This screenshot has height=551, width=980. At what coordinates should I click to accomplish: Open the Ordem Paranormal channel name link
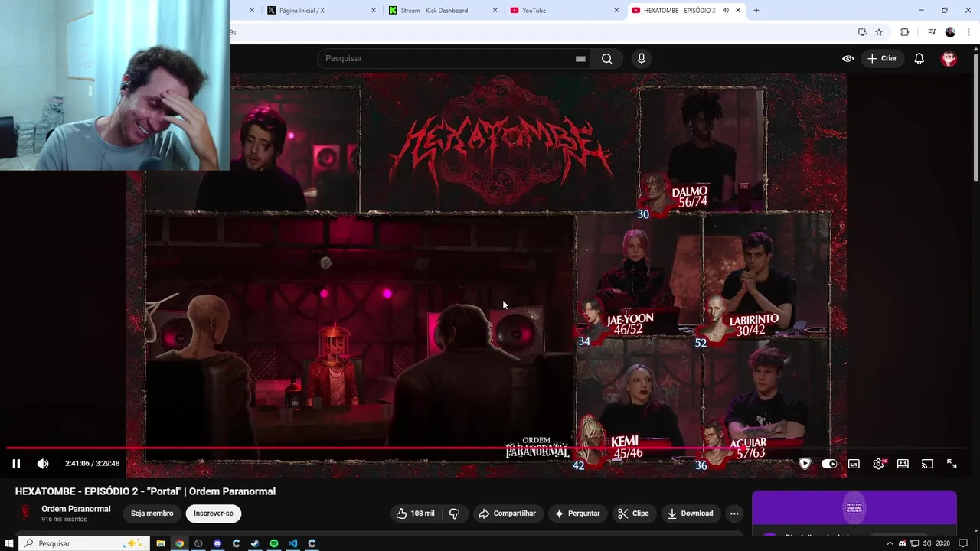click(x=76, y=509)
